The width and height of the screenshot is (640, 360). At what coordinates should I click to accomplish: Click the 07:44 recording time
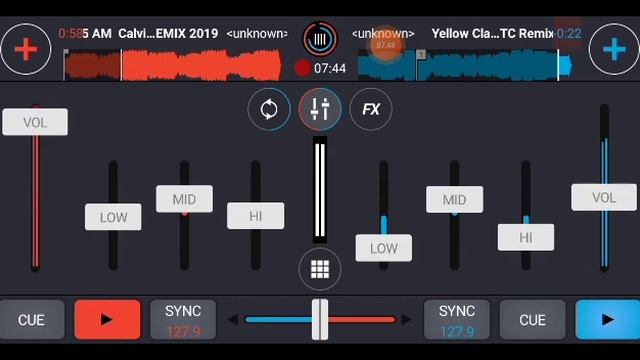(330, 68)
